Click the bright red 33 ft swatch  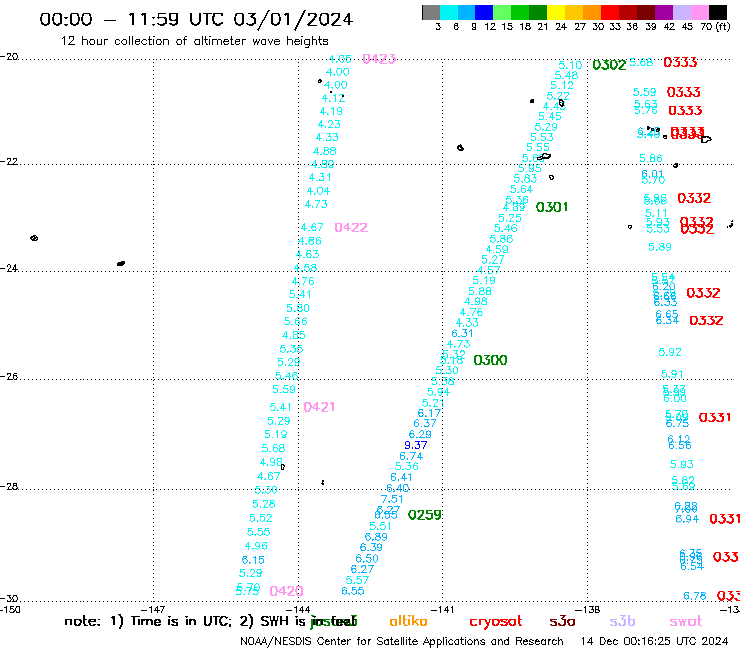[609, 12]
